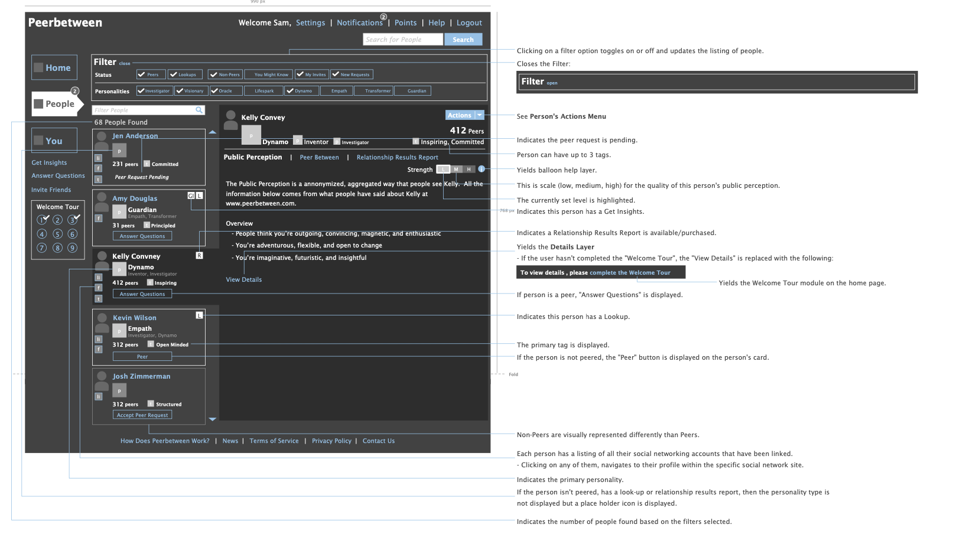973x560 pixels.
Task: Toggle the Non-Peers status filter
Action: point(225,74)
